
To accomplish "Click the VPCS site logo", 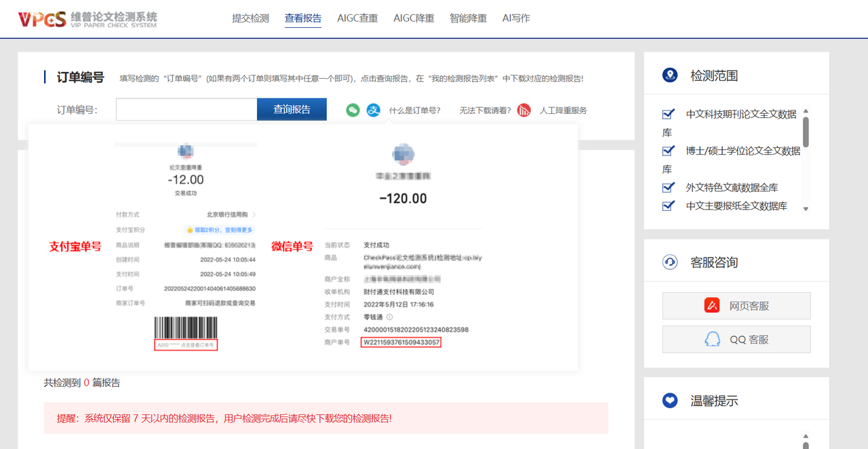I will coord(87,19).
